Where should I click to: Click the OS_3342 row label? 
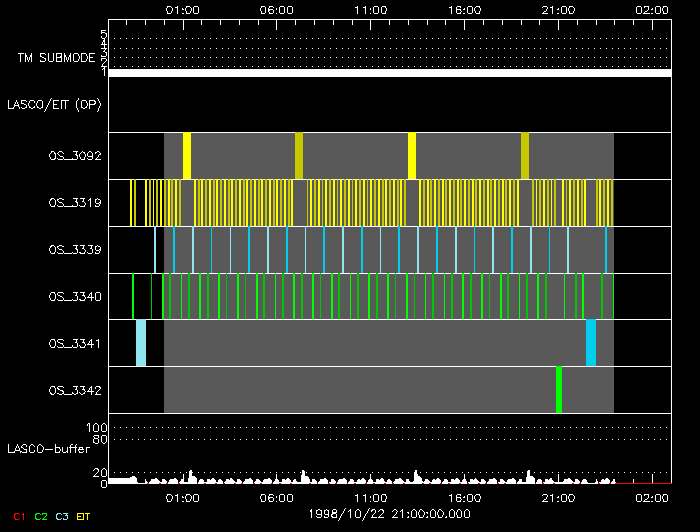(x=73, y=389)
